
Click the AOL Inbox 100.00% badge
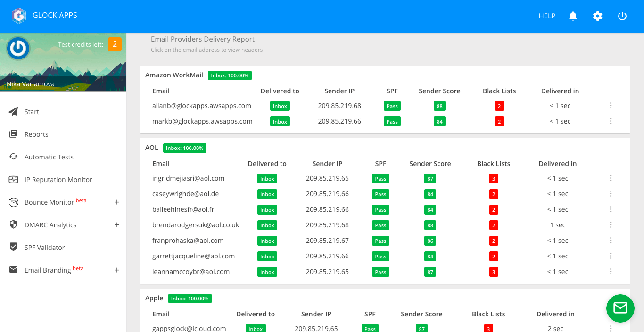tap(185, 148)
